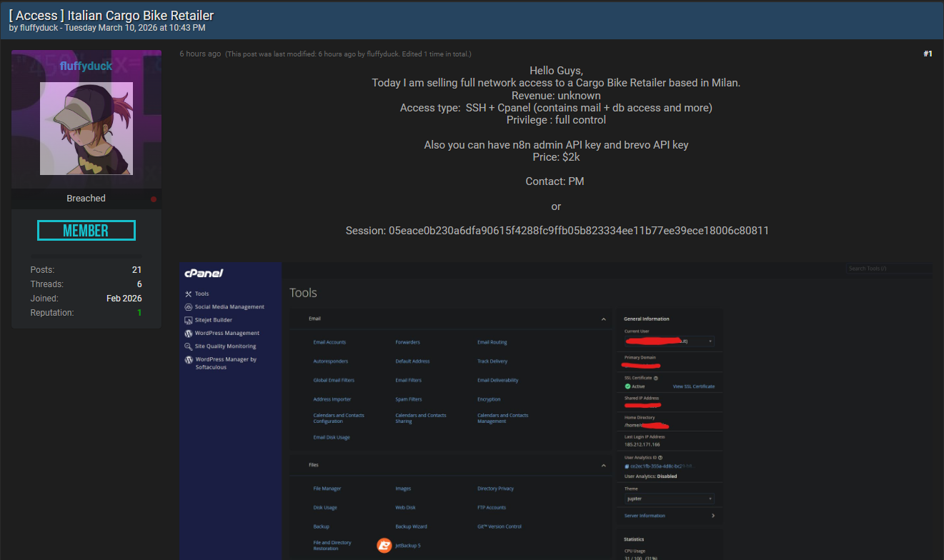Open WordPress Management from the sidebar
The width and height of the screenshot is (944, 560).
click(x=188, y=334)
